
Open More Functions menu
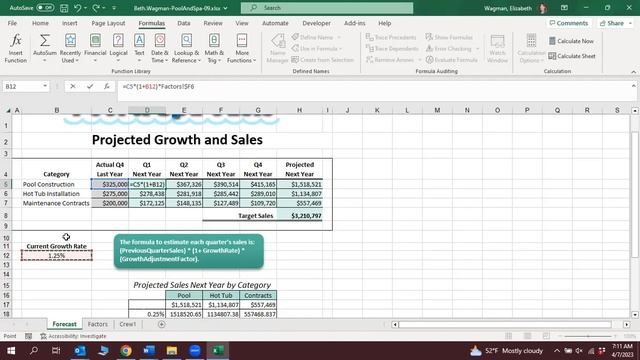[242, 48]
